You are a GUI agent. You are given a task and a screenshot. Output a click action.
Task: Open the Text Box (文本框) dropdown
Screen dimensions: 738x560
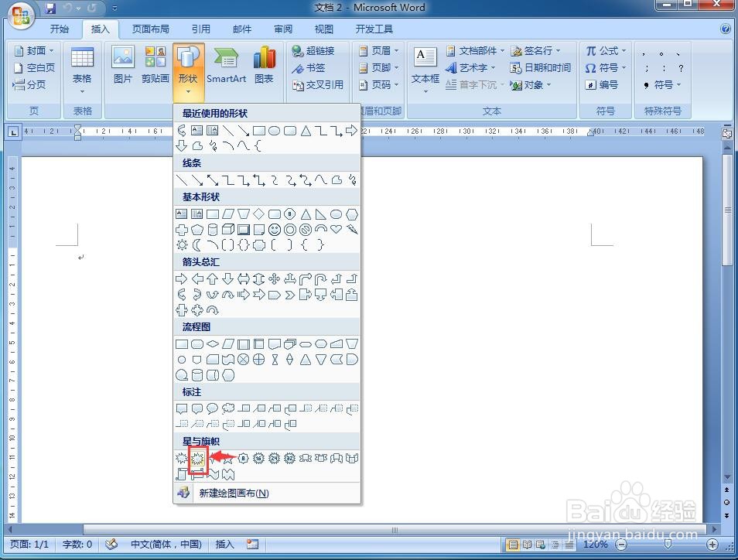point(425,70)
